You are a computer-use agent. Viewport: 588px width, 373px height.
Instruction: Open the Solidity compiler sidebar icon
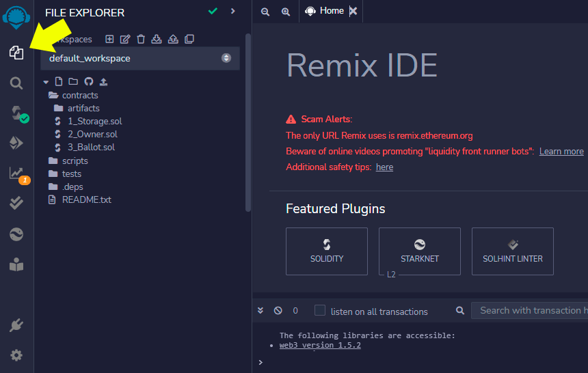16,113
